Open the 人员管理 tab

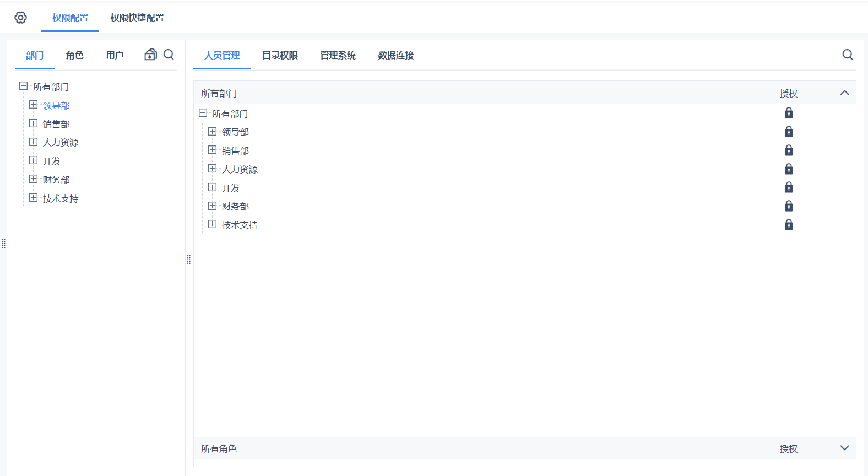coord(222,55)
